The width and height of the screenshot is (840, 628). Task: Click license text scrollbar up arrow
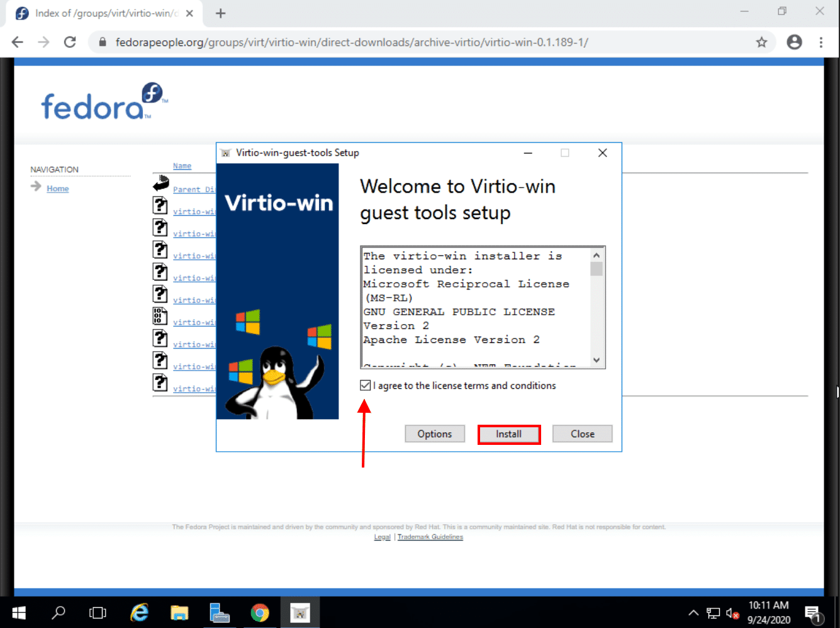coord(596,255)
